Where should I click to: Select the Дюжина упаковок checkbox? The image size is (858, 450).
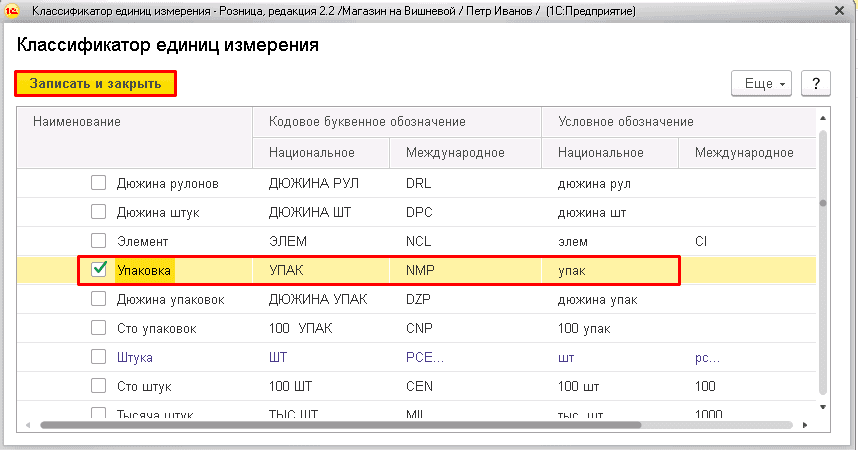click(x=99, y=299)
